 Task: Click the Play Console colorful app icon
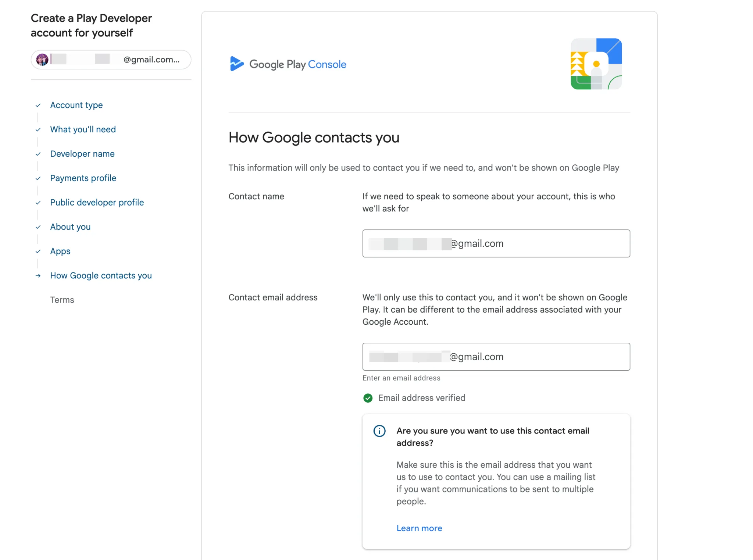pos(596,64)
